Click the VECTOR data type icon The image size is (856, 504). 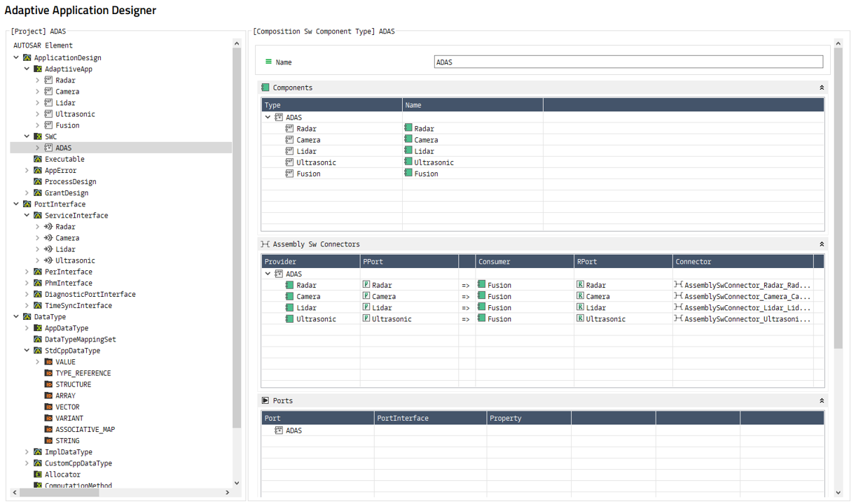coord(48,407)
